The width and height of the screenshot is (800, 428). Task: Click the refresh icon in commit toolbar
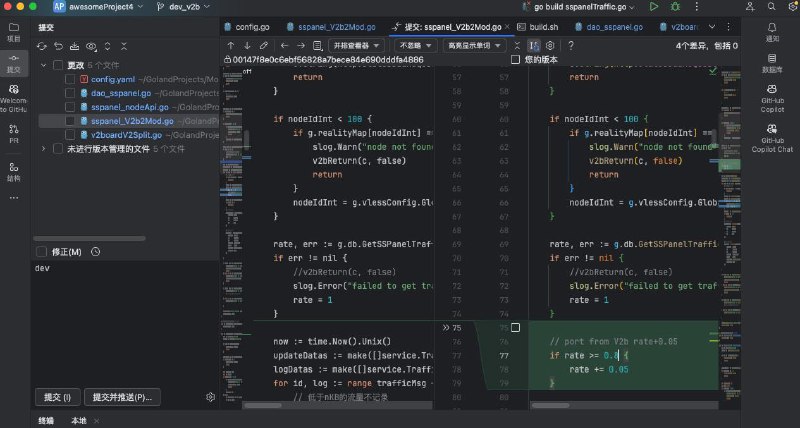click(41, 46)
